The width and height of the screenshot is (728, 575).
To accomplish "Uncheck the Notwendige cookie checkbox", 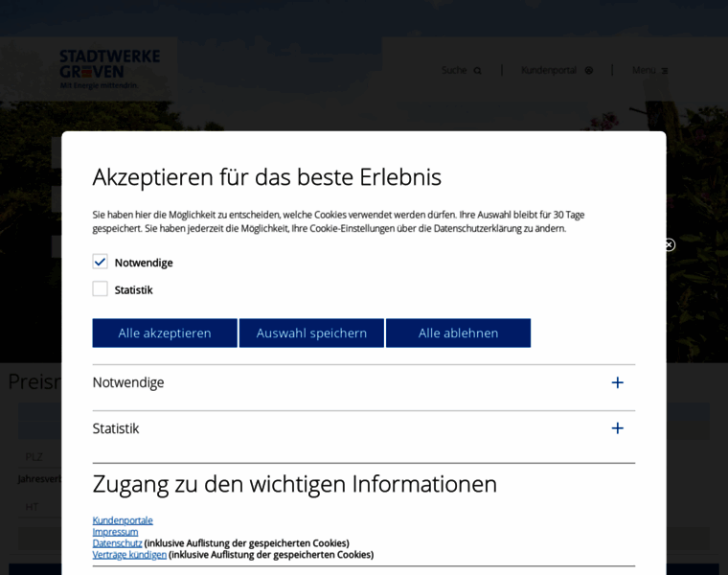I will (x=100, y=262).
